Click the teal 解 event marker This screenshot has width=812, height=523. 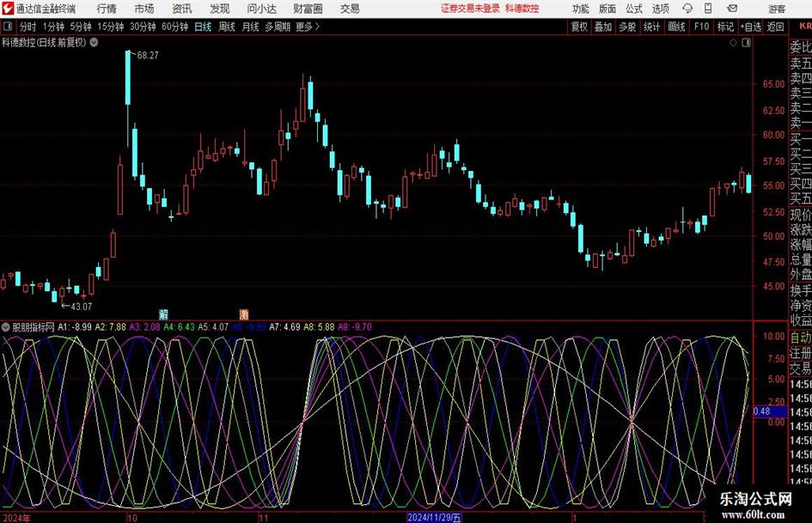point(163,313)
